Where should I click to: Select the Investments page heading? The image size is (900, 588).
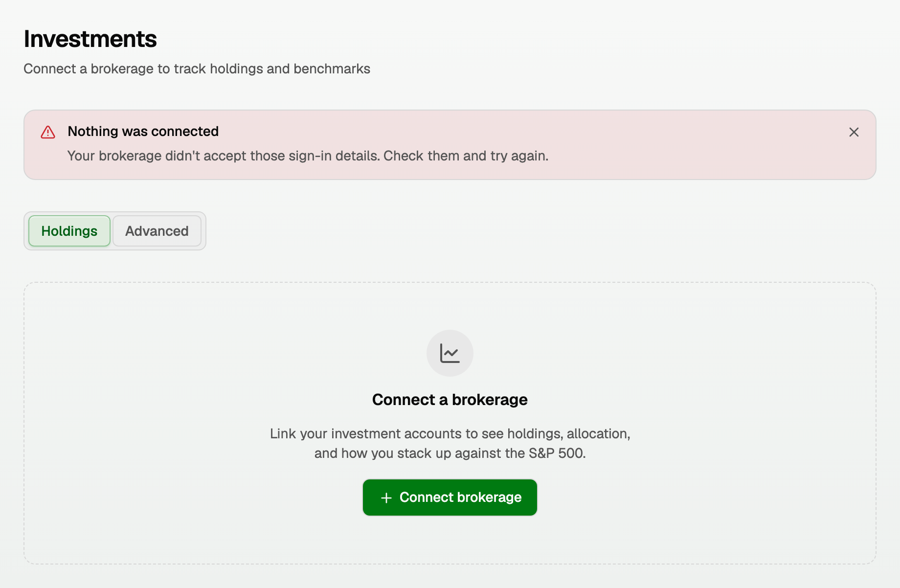click(x=90, y=39)
